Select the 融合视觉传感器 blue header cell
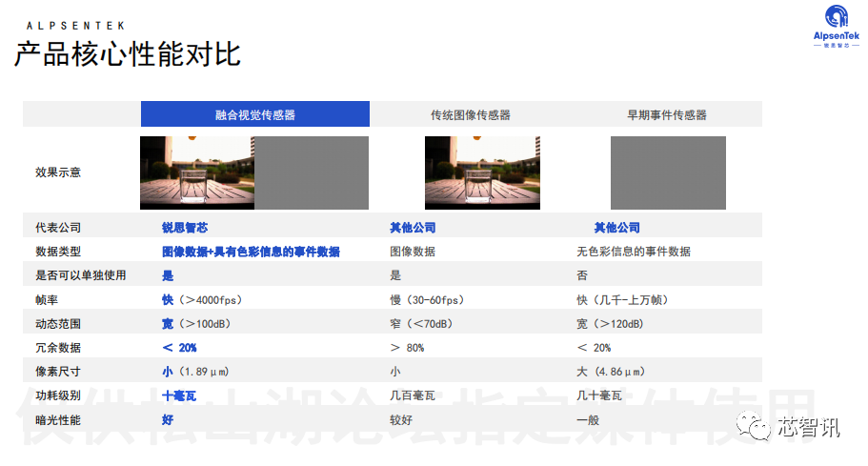868x466 pixels. 255,114
